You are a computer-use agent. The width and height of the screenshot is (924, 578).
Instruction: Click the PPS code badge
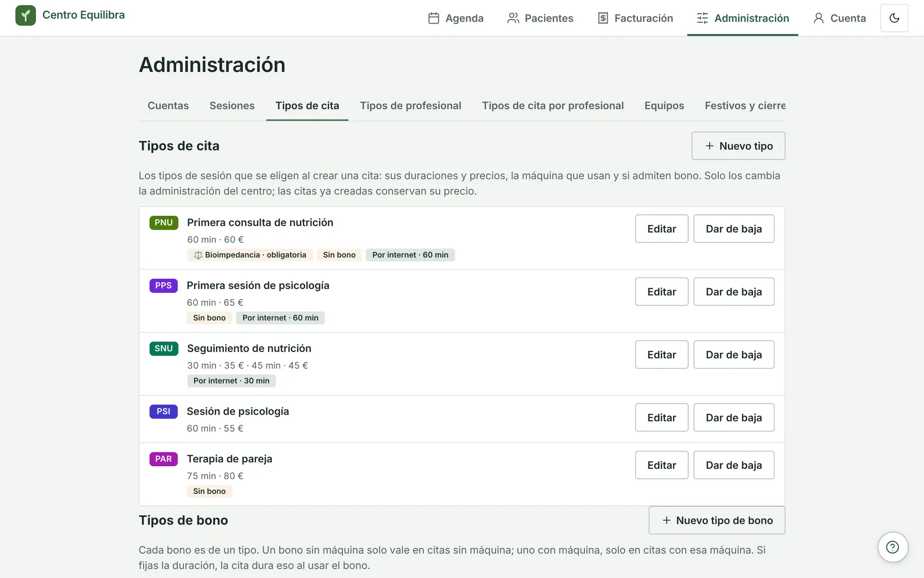coord(164,286)
